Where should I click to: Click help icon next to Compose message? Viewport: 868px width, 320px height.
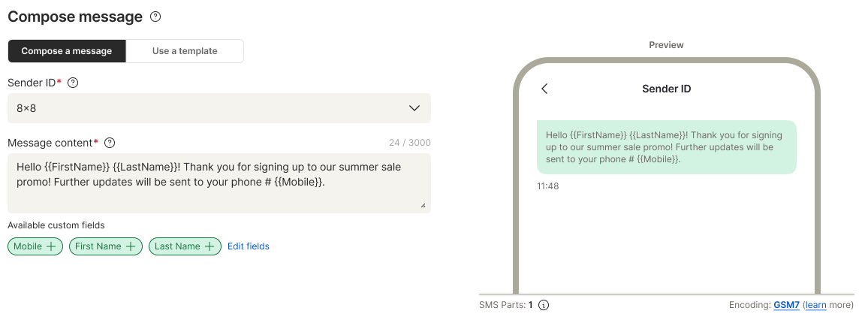(155, 17)
